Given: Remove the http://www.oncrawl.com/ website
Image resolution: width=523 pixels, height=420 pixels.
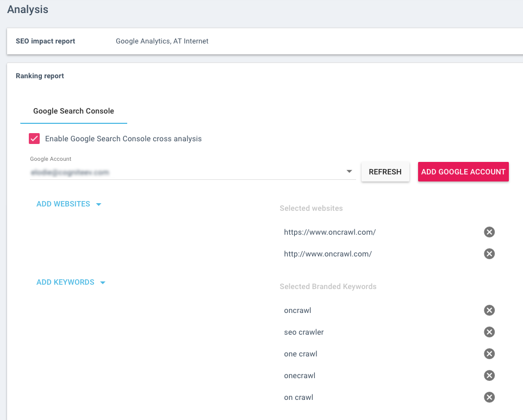Looking at the screenshot, I should pyautogui.click(x=489, y=254).
